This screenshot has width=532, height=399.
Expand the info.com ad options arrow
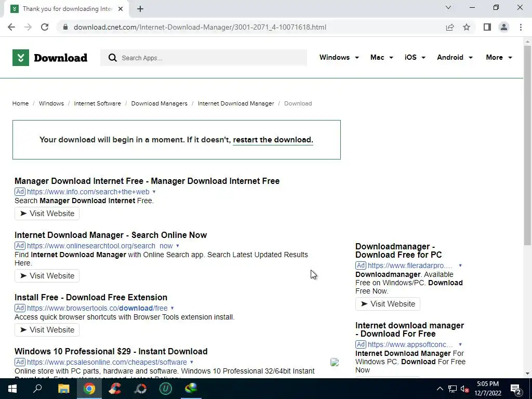click(x=154, y=192)
